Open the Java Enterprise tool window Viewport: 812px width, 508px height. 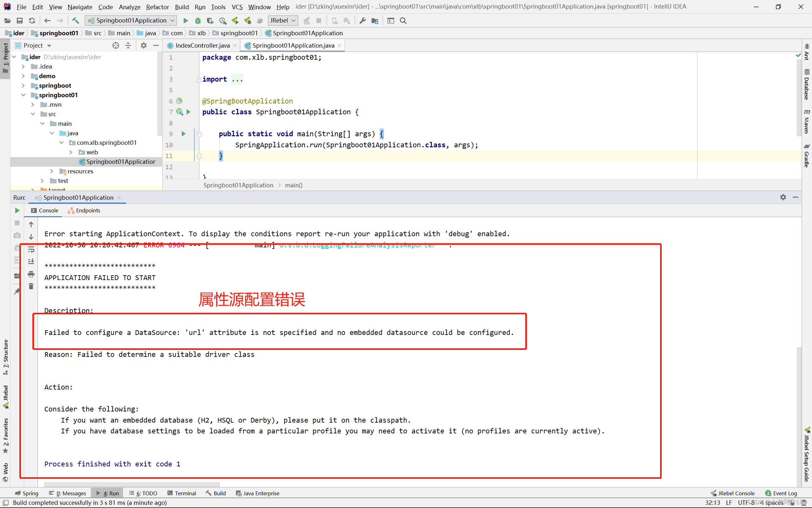click(x=258, y=493)
